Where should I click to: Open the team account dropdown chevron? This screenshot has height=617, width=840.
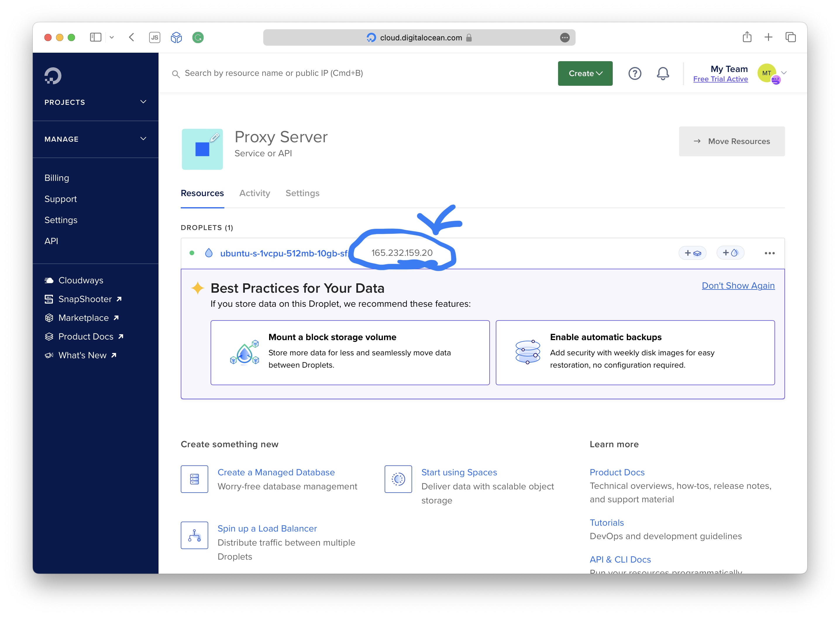click(784, 73)
